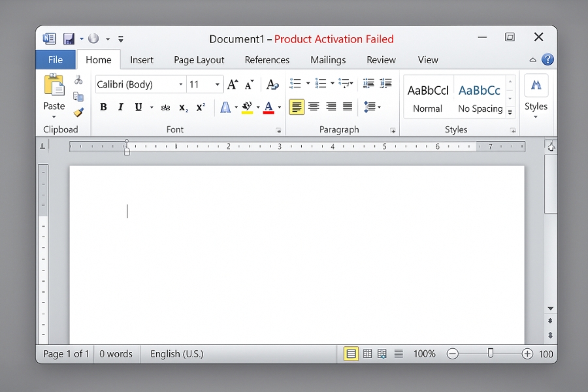Open the font size 11 dropdown
The width and height of the screenshot is (588, 392).
coord(217,84)
